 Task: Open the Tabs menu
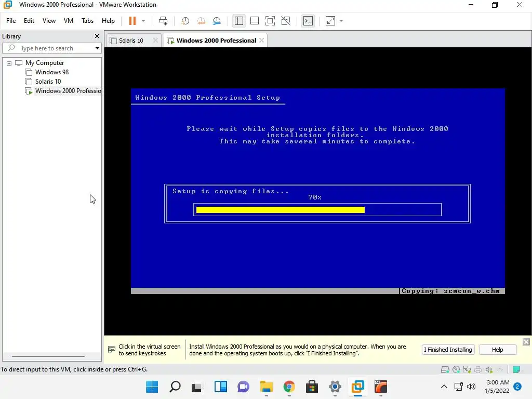[87, 21]
